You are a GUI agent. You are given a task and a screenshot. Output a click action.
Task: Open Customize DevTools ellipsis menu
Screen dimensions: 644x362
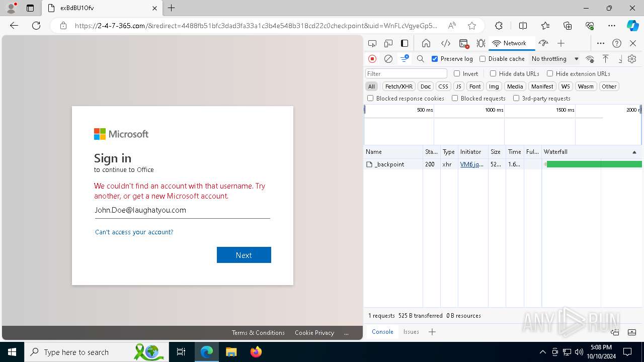tap(601, 43)
